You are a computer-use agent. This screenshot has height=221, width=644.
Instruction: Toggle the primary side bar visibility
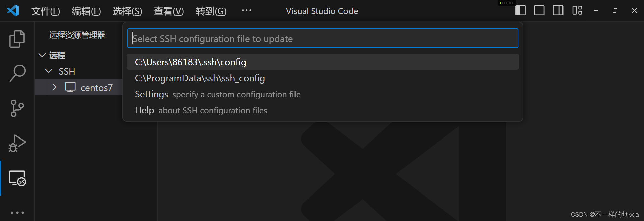[520, 10]
